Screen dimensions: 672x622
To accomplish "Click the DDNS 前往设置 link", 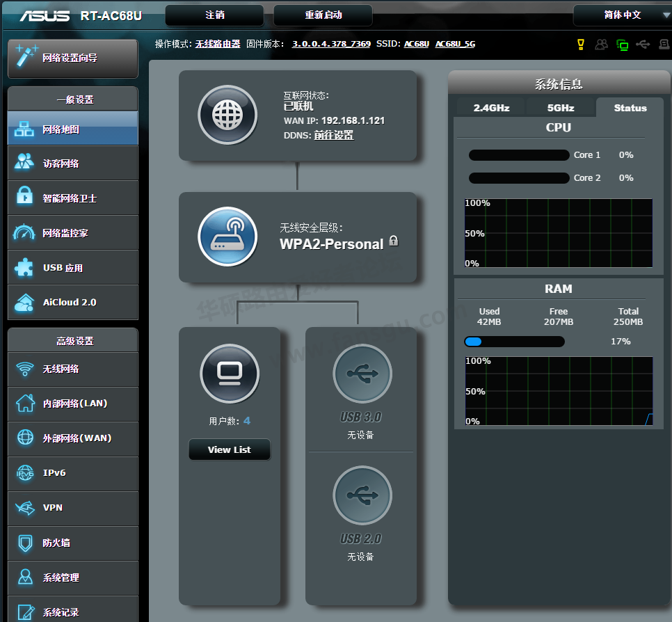I will pos(334,135).
